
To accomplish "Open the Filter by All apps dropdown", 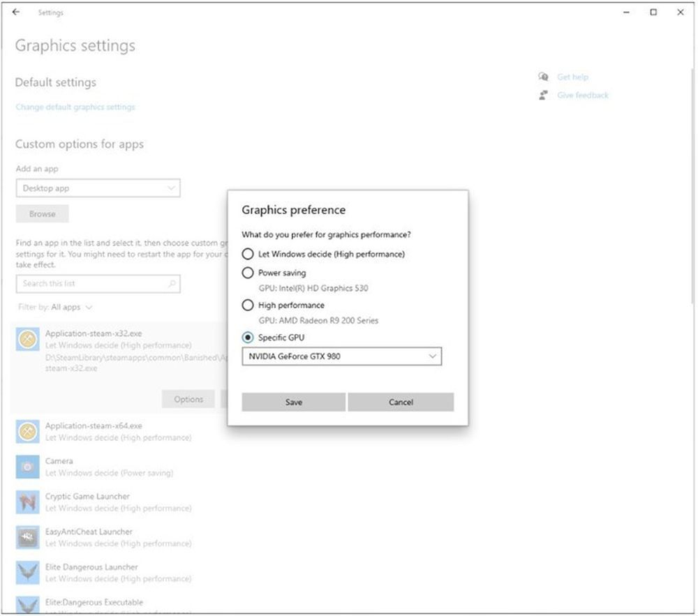I will click(x=55, y=308).
